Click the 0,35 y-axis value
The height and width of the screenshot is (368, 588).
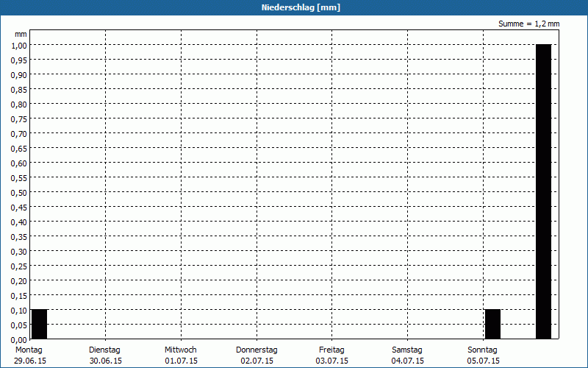tap(19, 237)
